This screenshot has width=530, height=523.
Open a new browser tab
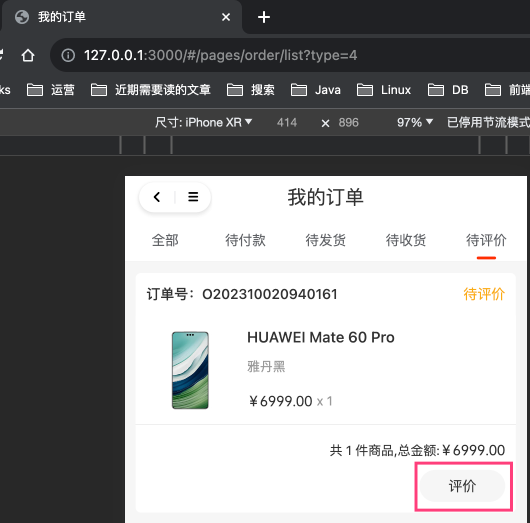click(x=264, y=17)
